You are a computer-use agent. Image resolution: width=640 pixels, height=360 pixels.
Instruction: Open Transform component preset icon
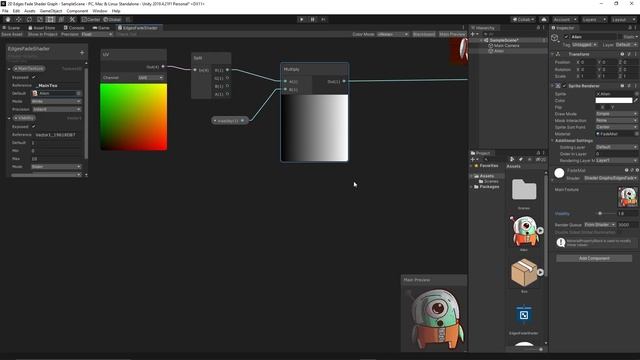point(629,54)
